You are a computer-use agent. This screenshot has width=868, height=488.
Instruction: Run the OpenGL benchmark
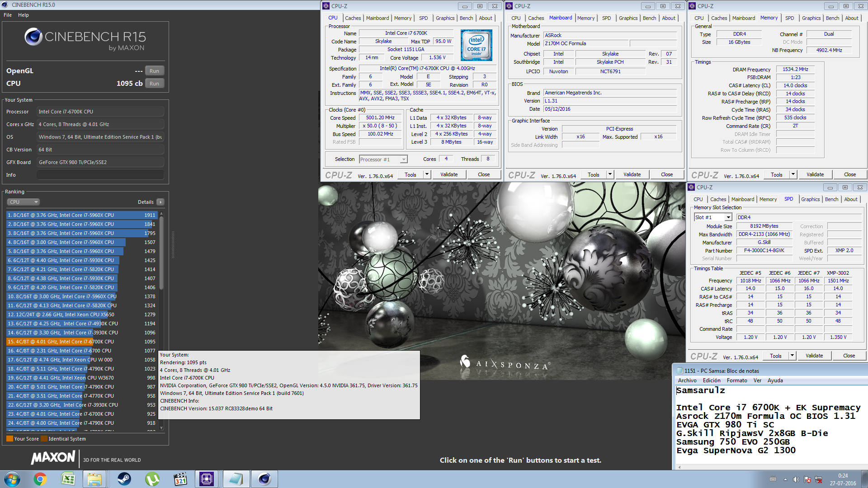(154, 71)
